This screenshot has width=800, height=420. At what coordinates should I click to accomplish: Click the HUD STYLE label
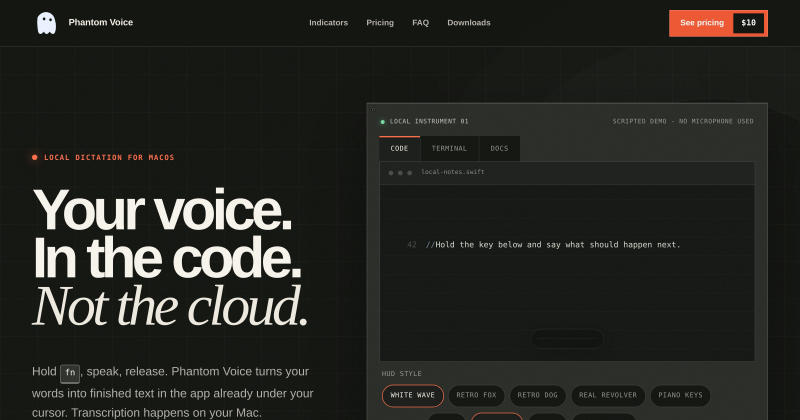click(x=402, y=374)
